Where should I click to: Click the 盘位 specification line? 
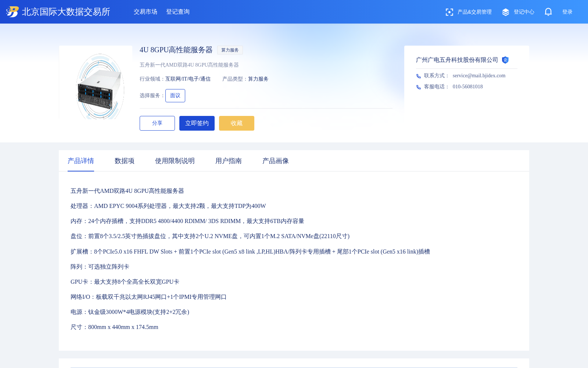(210, 236)
